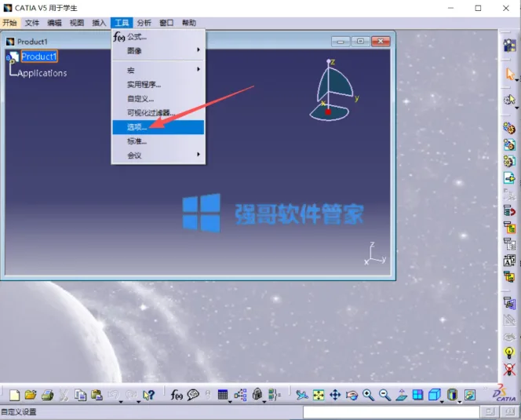Select the Rotate view tool

(x=352, y=395)
